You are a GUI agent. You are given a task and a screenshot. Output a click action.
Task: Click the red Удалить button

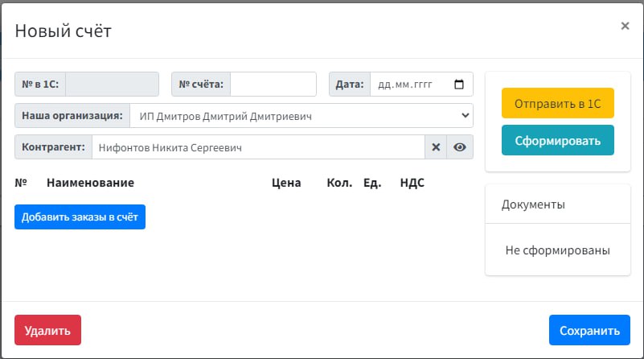[x=47, y=330]
